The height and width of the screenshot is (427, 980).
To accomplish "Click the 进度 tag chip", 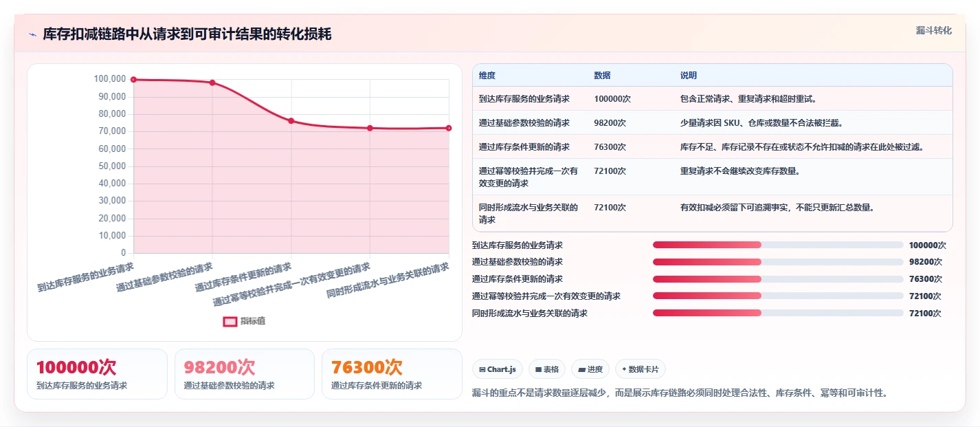I will pyautogui.click(x=590, y=369).
